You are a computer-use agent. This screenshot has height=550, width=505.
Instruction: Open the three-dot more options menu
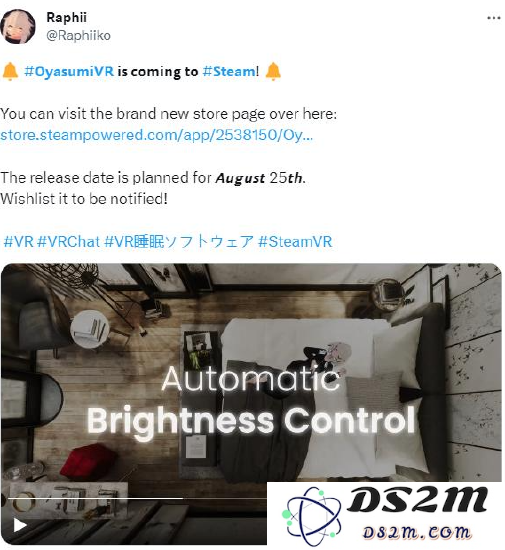coord(493,18)
